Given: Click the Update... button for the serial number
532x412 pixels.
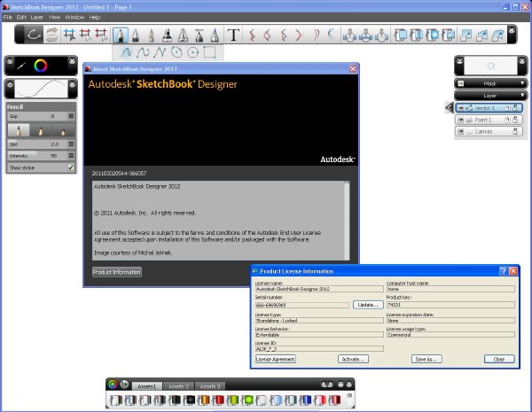Looking at the screenshot, I should coord(368,305).
